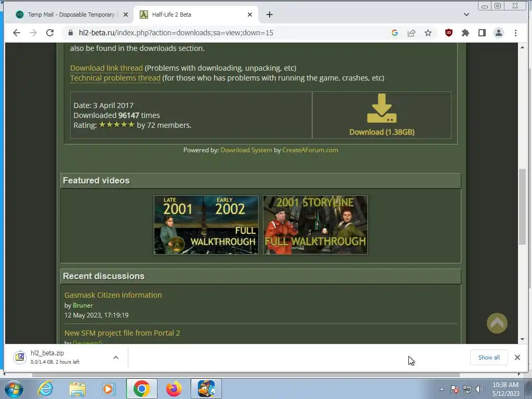The image size is (532, 399).
Task: Switch to Chrome in the taskbar
Action: click(141, 389)
